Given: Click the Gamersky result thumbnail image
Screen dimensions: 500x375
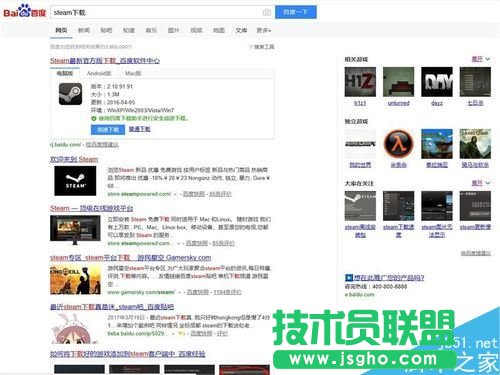Looking at the screenshot, I should [x=75, y=280].
